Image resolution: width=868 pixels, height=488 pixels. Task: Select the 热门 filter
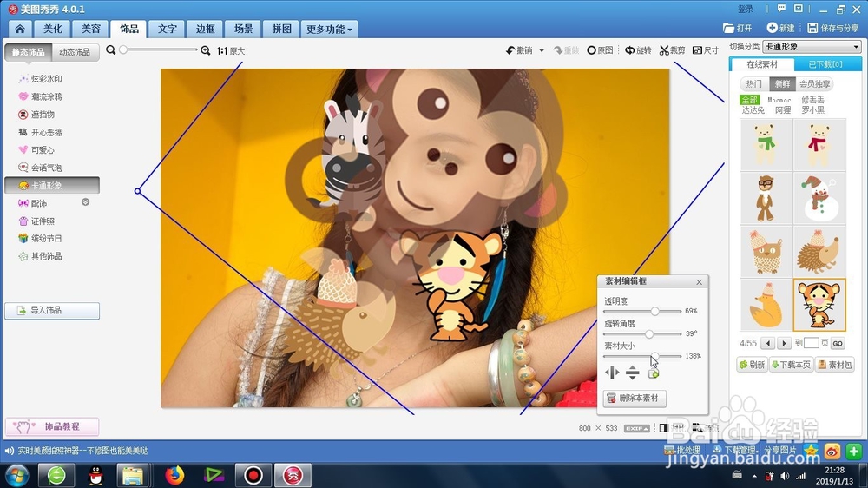[x=754, y=83]
